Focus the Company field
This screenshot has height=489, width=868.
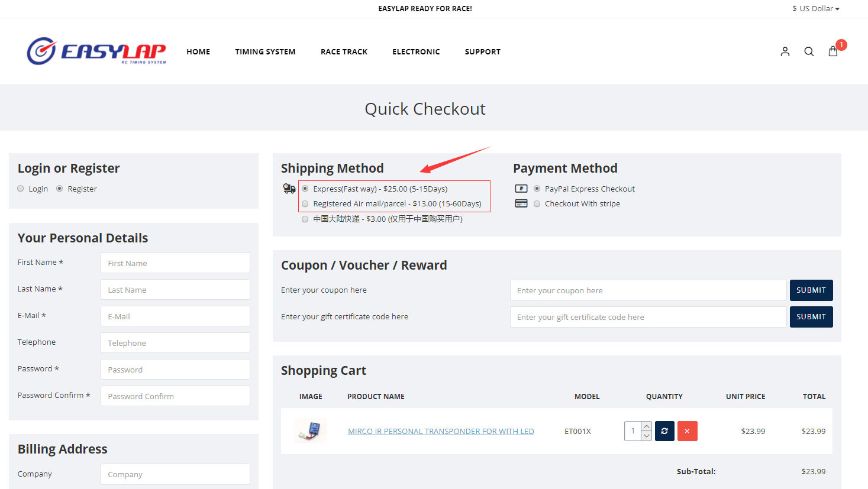[175, 474]
